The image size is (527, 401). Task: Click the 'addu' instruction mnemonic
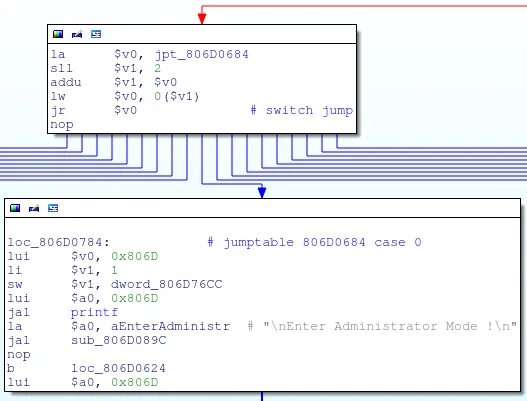pyautogui.click(x=66, y=82)
